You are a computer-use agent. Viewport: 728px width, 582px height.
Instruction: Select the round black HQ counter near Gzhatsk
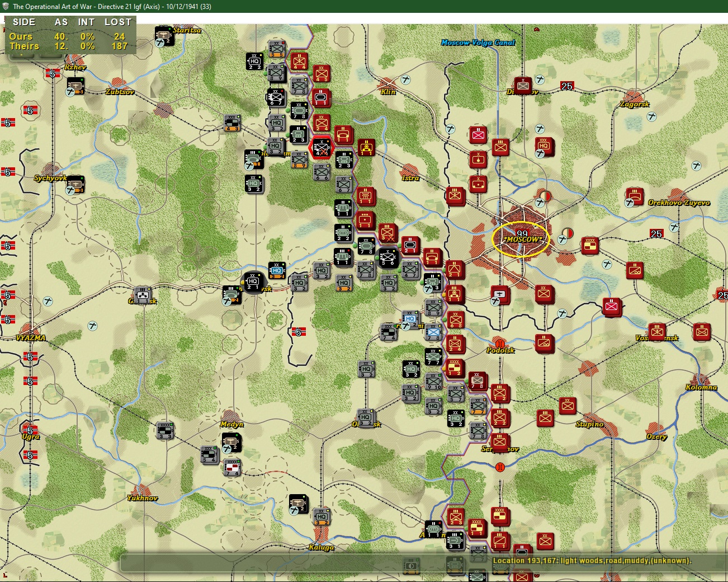pos(253,281)
